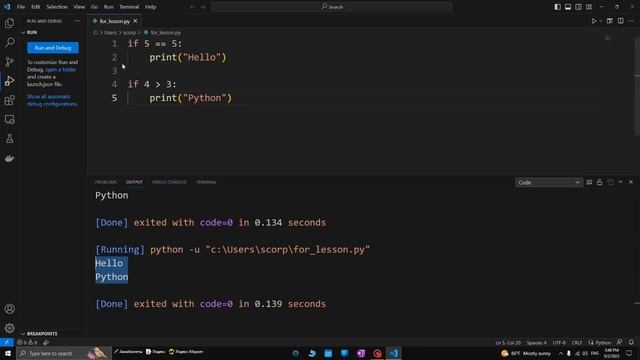The image size is (640, 360).
Task: Click the 'scorp' breadcrumb segment
Action: pos(129,32)
